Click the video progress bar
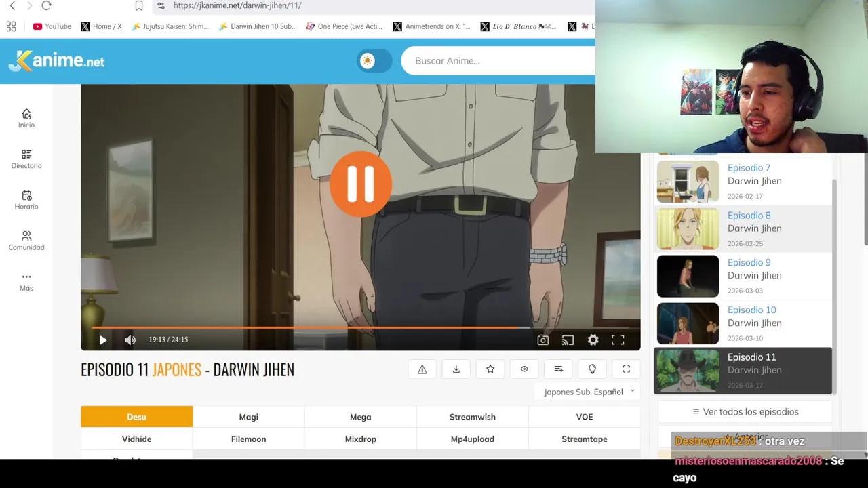 (360, 327)
